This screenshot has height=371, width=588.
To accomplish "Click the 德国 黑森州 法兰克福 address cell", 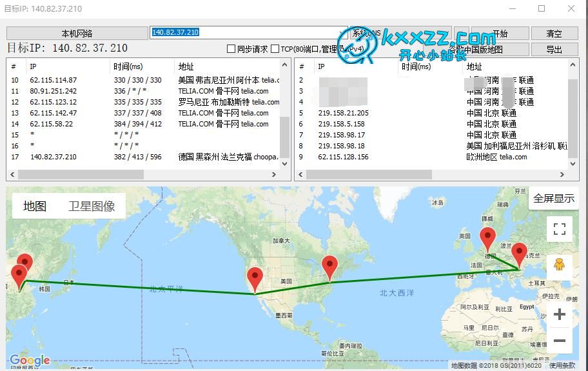I will (x=228, y=157).
